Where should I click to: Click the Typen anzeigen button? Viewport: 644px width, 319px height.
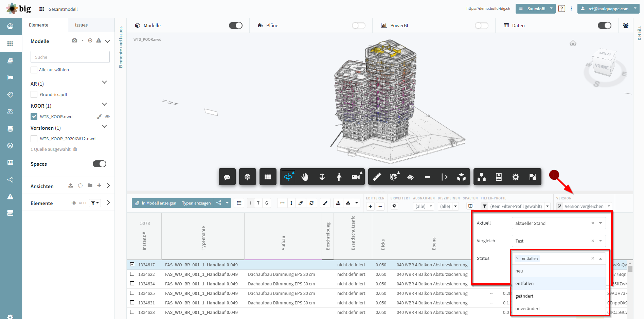point(196,203)
